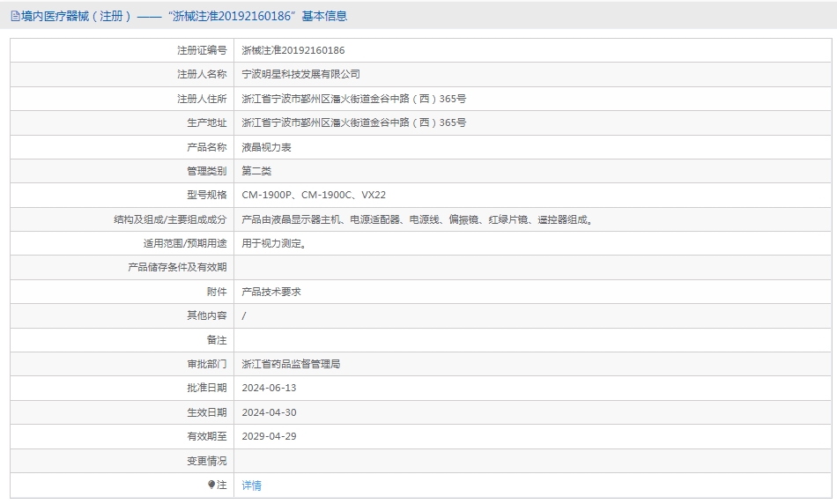Click the document icon beside the page title
Image resolution: width=837 pixels, height=504 pixels.
pyautogui.click(x=16, y=17)
